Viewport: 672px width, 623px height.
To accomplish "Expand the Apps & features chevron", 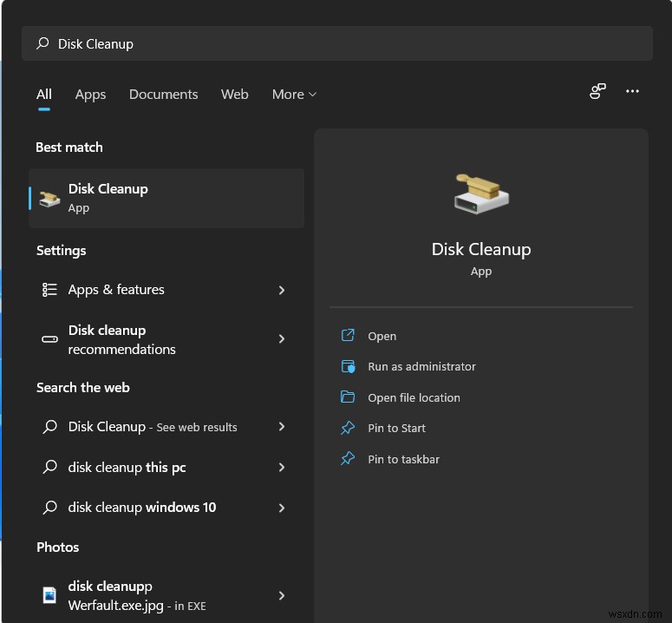I will click(282, 291).
